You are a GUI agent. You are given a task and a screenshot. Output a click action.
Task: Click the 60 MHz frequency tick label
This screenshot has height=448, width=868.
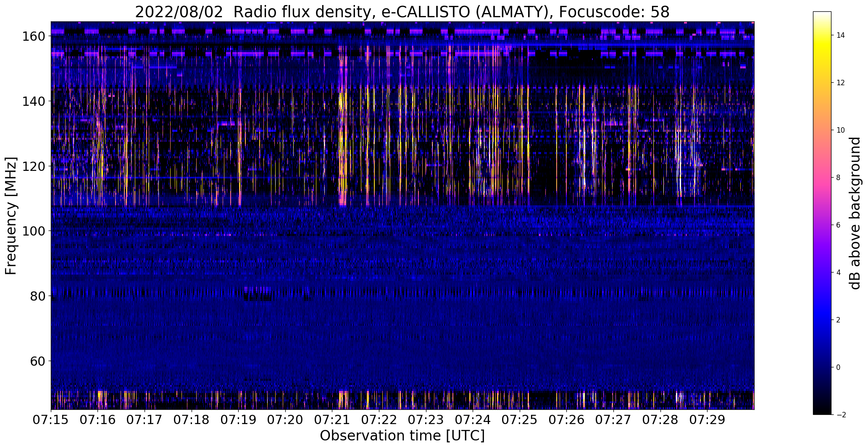pos(37,361)
